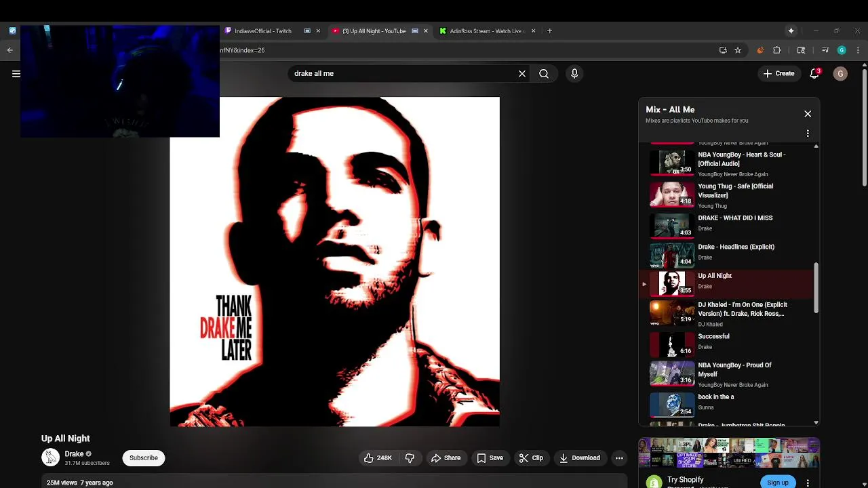Close the AdinRoss Stream tab
The height and width of the screenshot is (488, 868).
533,30
